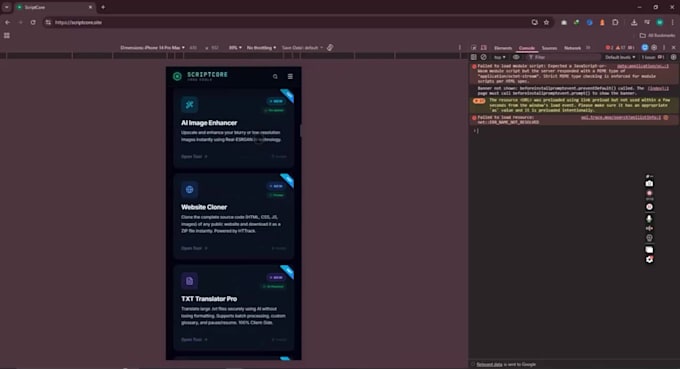This screenshot has height=369, width=680.
Task: Switch to the Console tab
Action: 526,48
